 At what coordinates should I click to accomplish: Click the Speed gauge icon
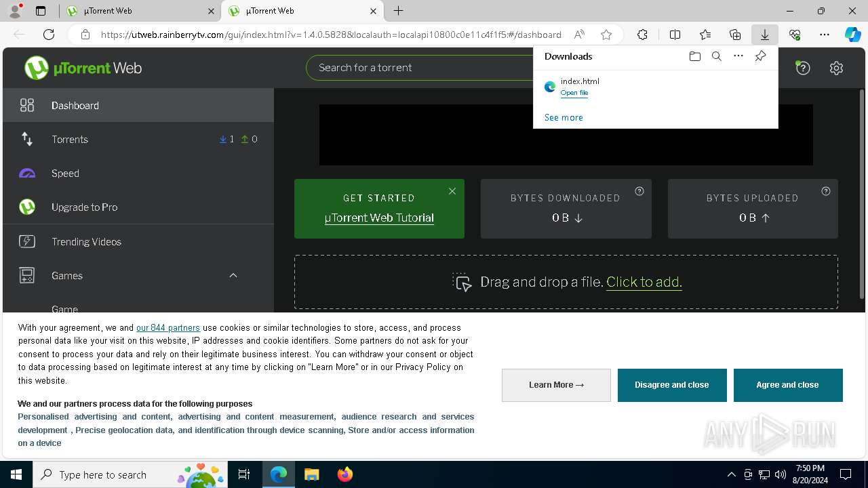pyautogui.click(x=27, y=174)
